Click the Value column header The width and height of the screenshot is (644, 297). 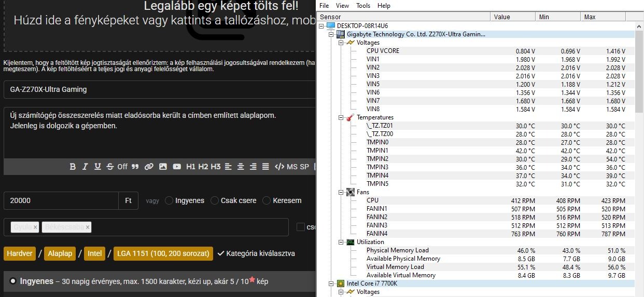(513, 17)
